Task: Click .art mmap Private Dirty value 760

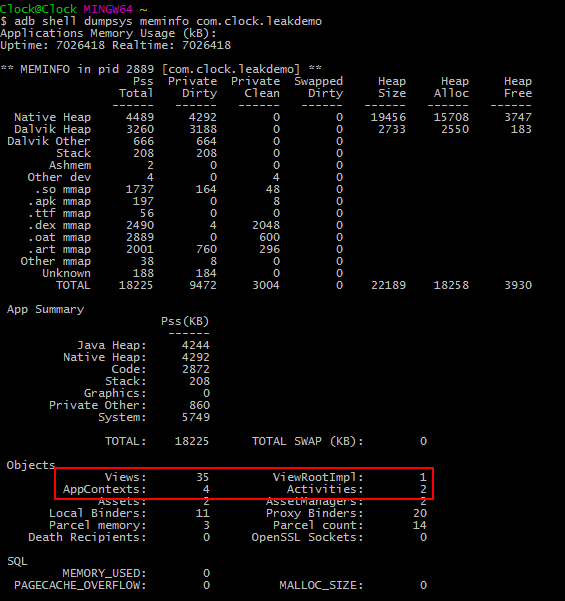Action: (x=207, y=249)
